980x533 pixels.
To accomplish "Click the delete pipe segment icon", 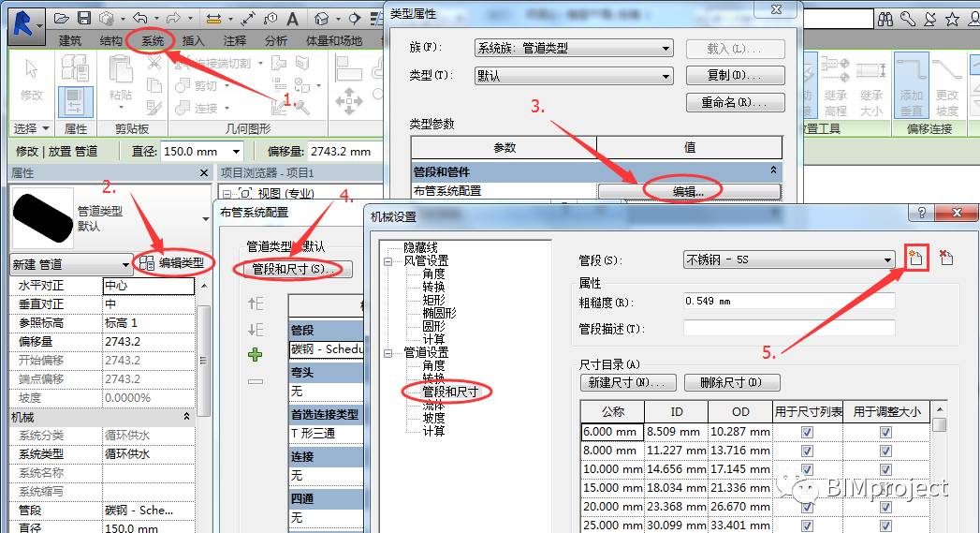I will 946,257.
